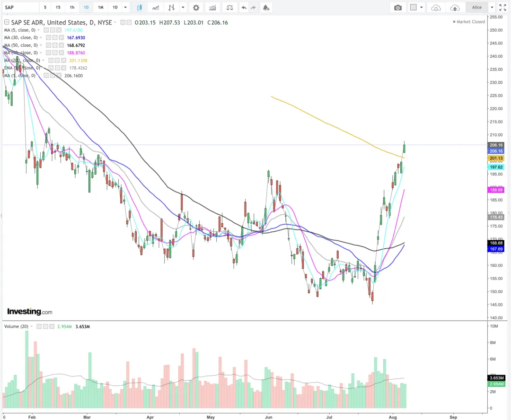Open settings for MA (200, close, 0)
Viewport: 511px width, 420px height.
57,60
